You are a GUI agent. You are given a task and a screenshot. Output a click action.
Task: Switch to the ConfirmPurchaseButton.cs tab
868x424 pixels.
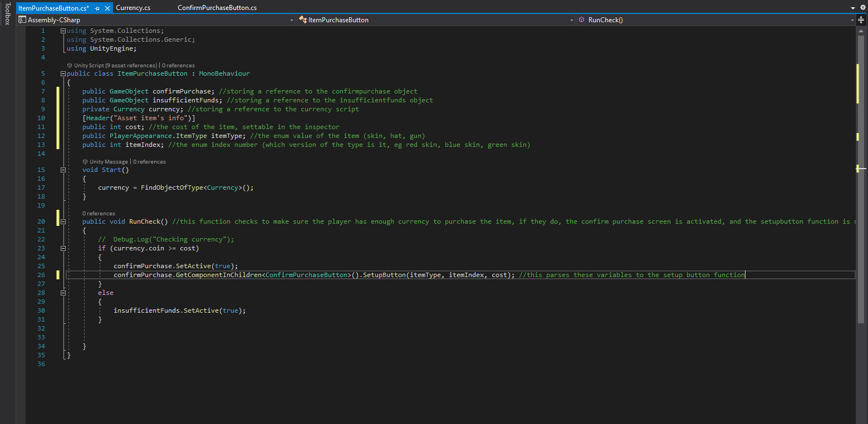click(x=217, y=8)
